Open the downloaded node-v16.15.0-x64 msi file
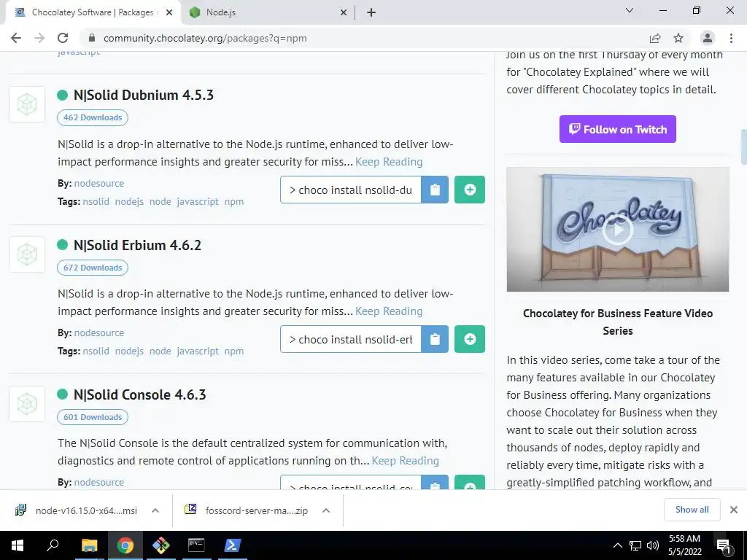The image size is (747, 560). coord(76,510)
